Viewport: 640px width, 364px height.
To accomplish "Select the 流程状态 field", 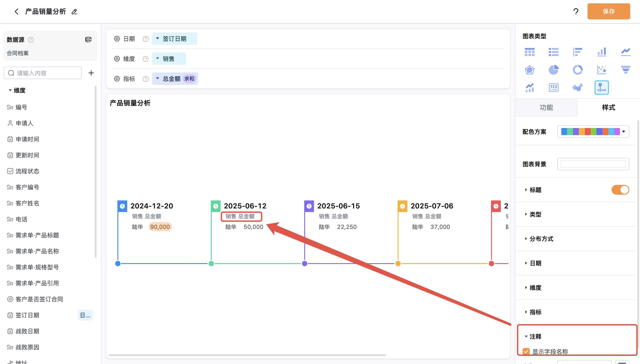I will [x=28, y=171].
